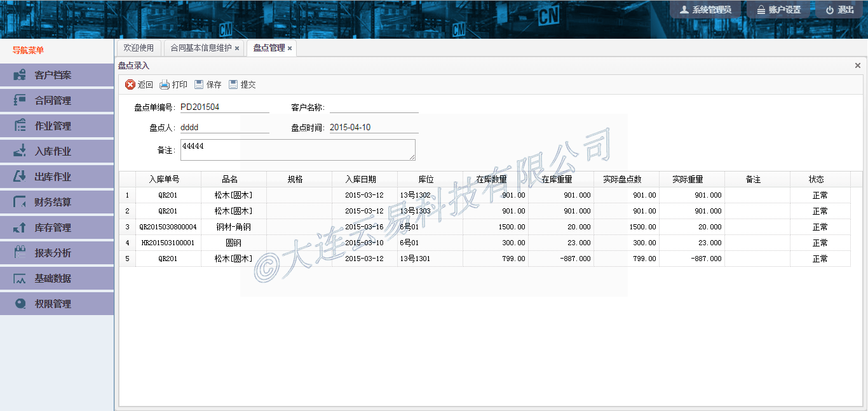The image size is (868, 411).
Task: Open the 客户档案 sidebar icon
Action: click(x=20, y=75)
